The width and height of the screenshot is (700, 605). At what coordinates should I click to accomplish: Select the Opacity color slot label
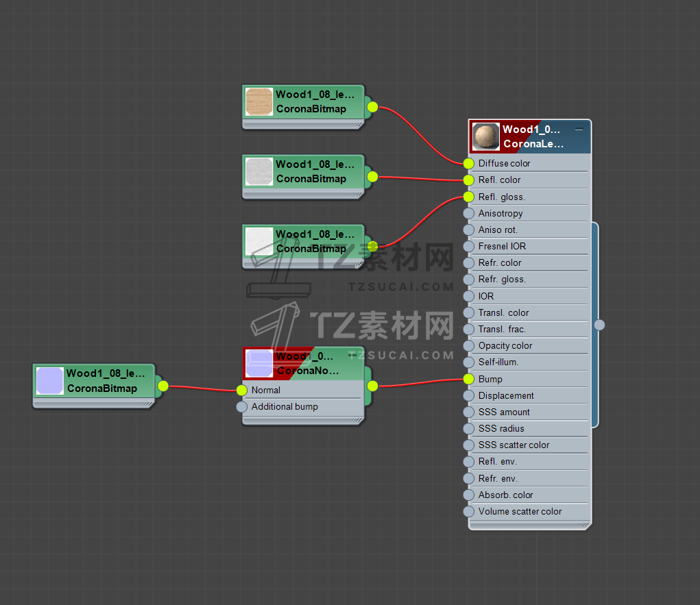point(505,346)
